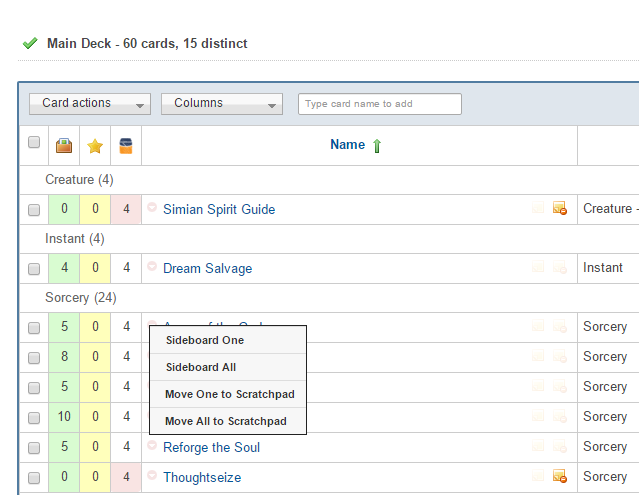Open the Simian Spirit Guide card link
639x497 pixels.
point(219,209)
